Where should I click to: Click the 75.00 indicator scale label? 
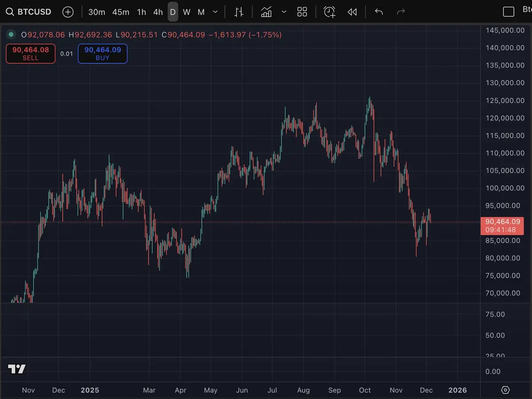coord(495,314)
